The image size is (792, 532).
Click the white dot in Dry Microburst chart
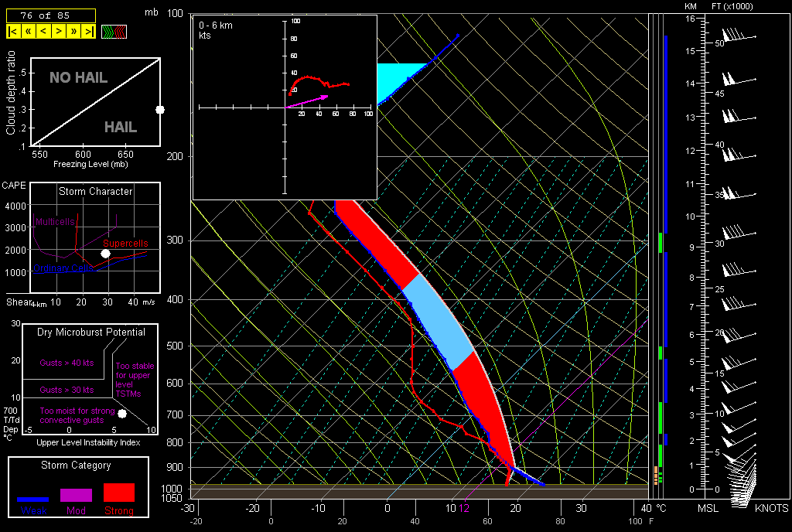tap(121, 414)
